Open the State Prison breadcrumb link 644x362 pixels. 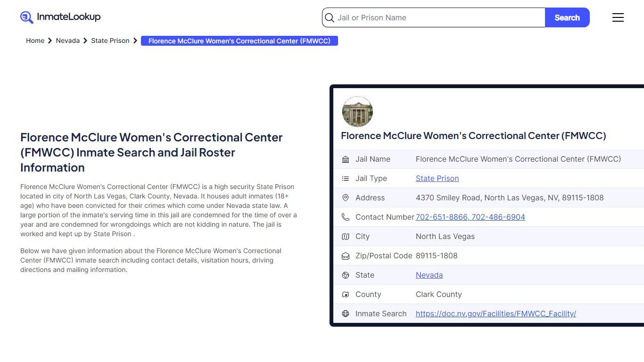[x=110, y=41]
